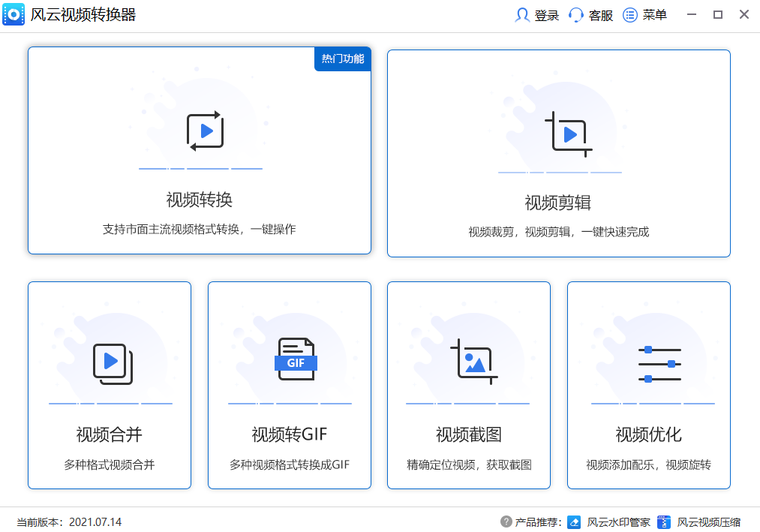Click text 多种格式视频合并

pyautogui.click(x=110, y=464)
